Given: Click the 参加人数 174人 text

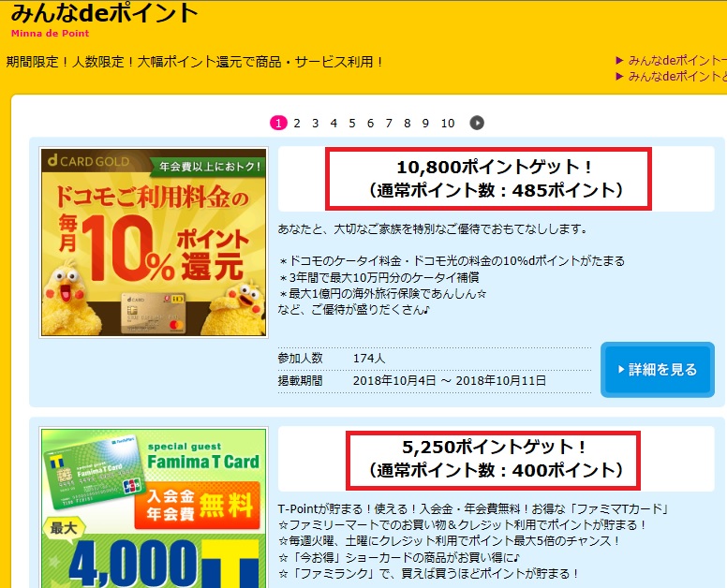Looking at the screenshot, I should 331,359.
